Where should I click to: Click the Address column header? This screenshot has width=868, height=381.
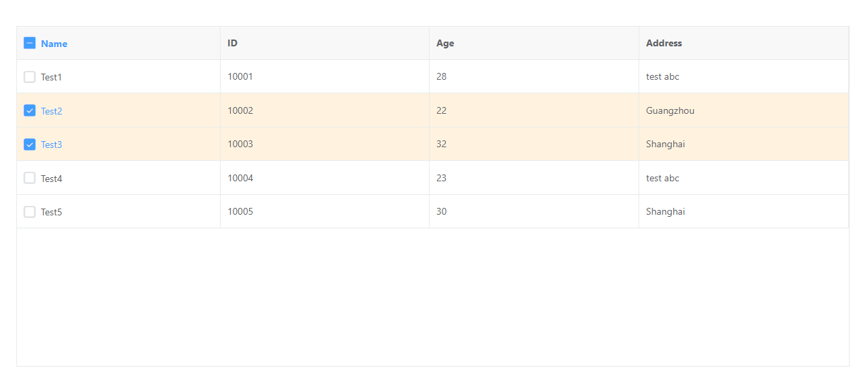(664, 43)
